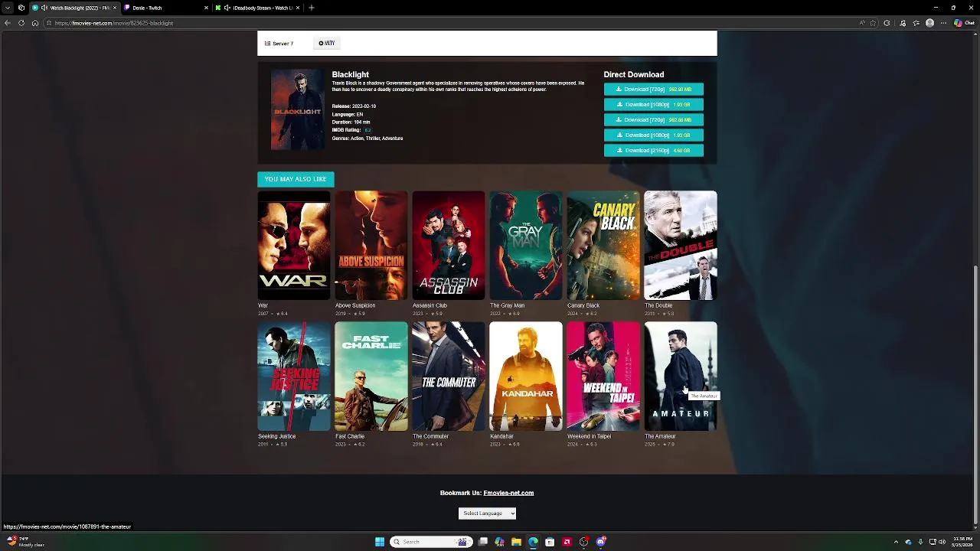
Task: Switch to the Denle - Twitch tab
Action: (166, 8)
